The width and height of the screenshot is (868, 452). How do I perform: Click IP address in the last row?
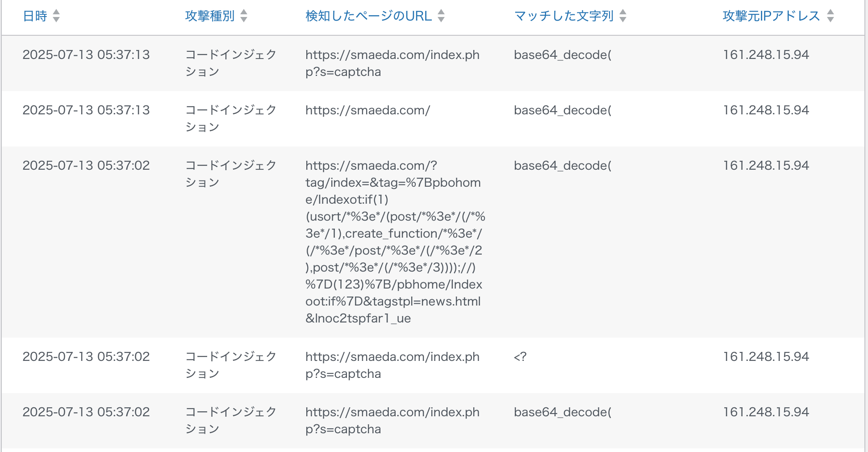click(766, 412)
